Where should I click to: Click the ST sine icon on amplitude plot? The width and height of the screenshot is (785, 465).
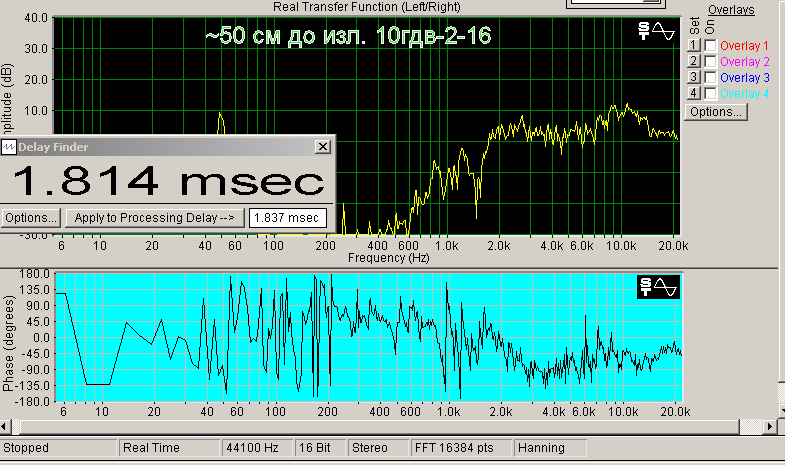pyautogui.click(x=656, y=31)
